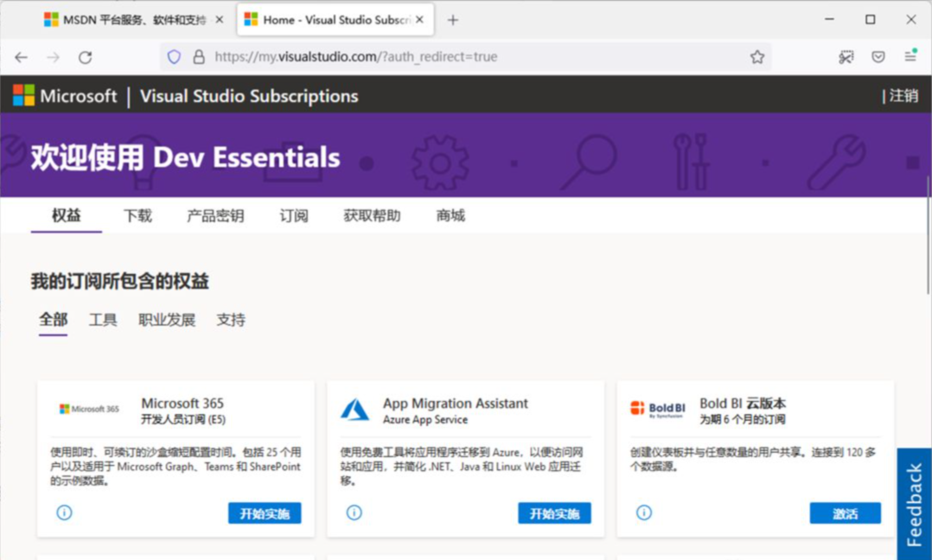Open the 商城 navigation tab
Image resolution: width=932 pixels, height=560 pixels.
coord(450,215)
